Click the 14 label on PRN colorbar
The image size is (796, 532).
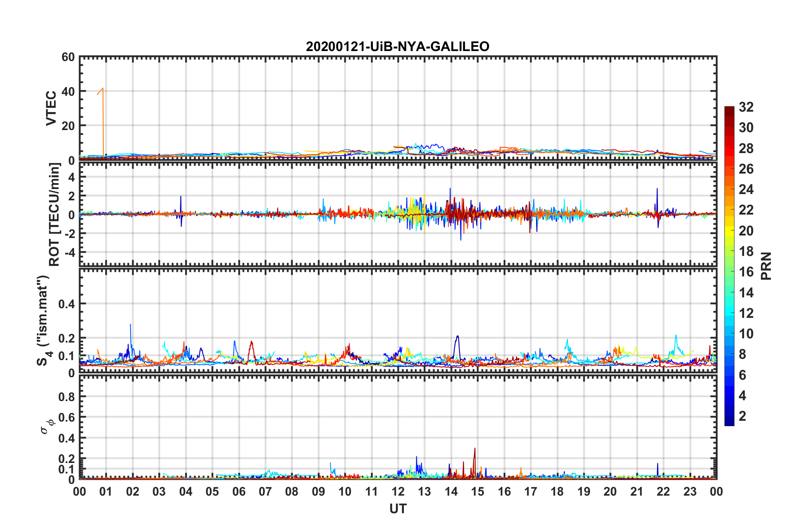746,293
